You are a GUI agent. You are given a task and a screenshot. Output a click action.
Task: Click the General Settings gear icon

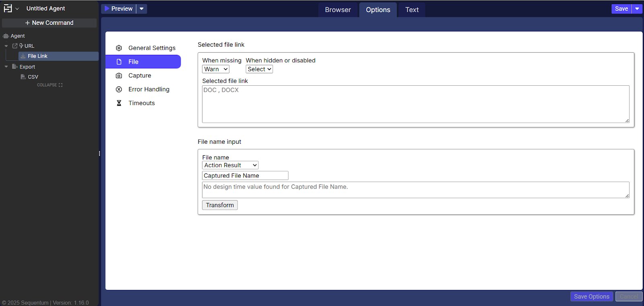(x=119, y=48)
